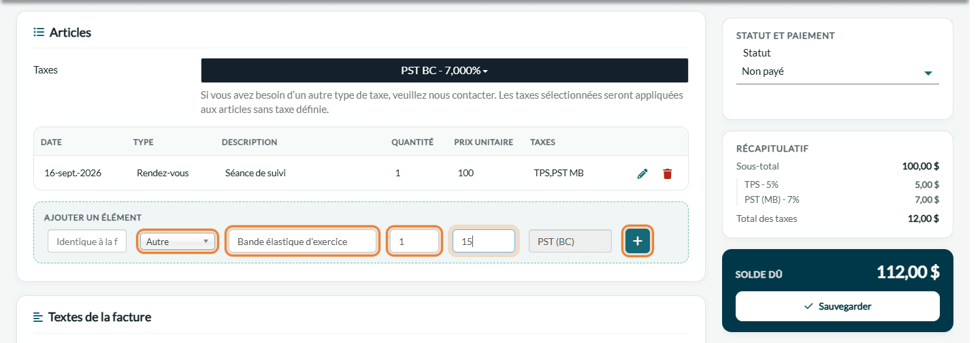Click the balance due amount 112,00 $
980x343 pixels.
(x=908, y=272)
